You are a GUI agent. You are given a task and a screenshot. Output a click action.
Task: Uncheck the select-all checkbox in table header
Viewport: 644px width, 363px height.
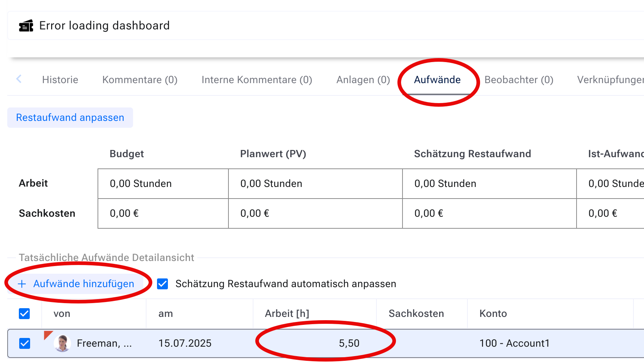(24, 314)
